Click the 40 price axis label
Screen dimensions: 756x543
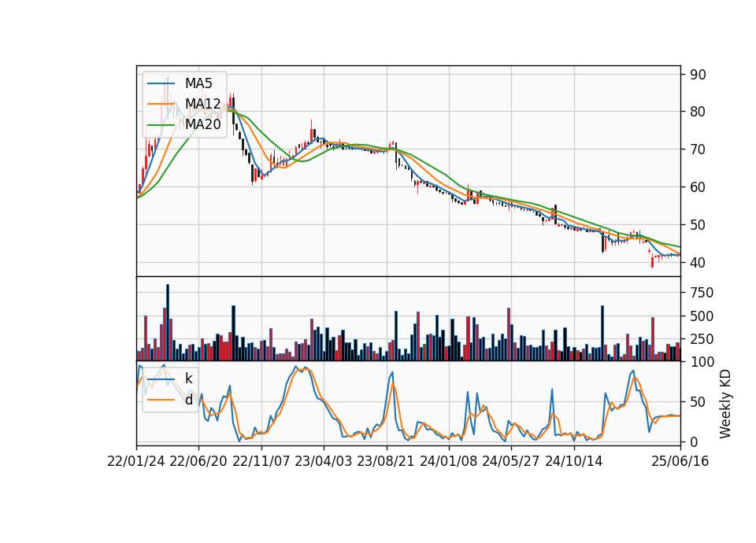point(699,263)
